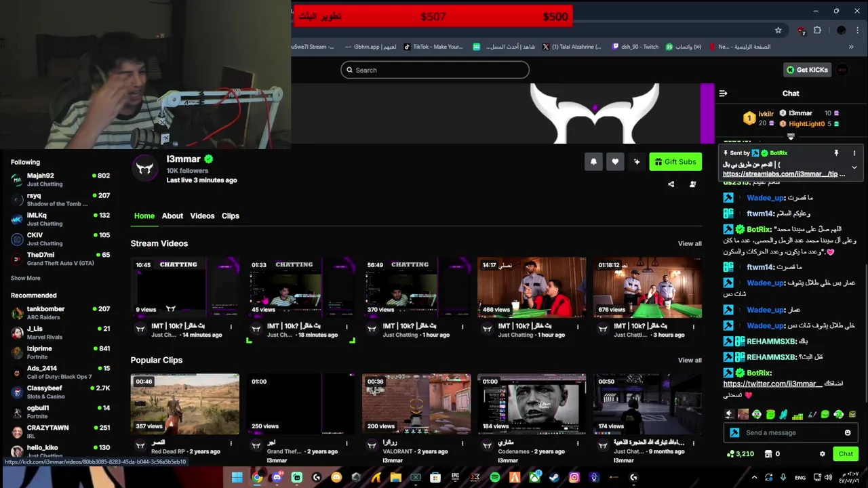Open the channel shop icon showing 0

click(768, 454)
